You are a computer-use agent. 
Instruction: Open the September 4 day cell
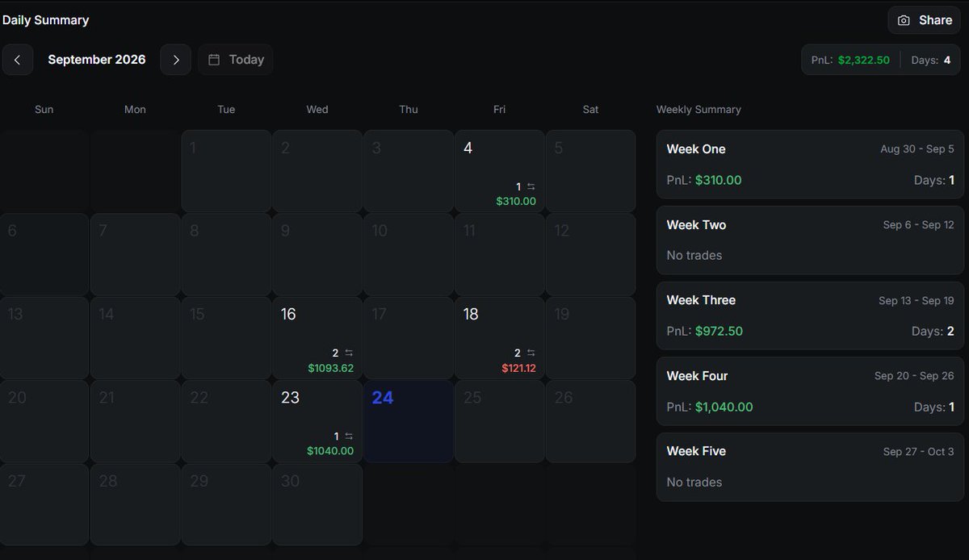point(499,171)
